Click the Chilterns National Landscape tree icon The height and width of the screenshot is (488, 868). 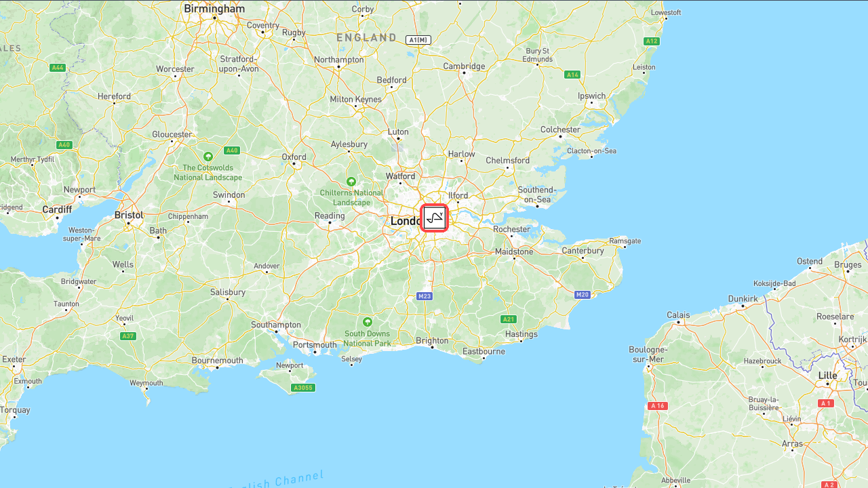pos(351,182)
